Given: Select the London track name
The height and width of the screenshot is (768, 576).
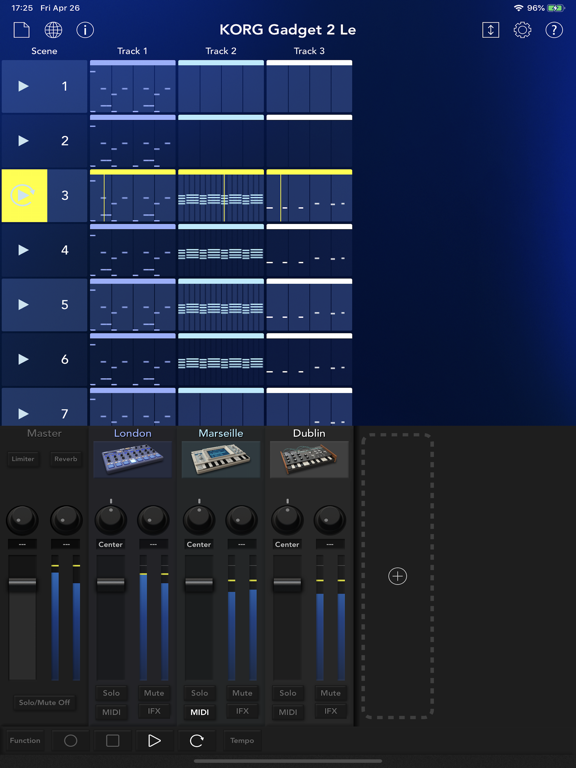Looking at the screenshot, I should (x=132, y=433).
